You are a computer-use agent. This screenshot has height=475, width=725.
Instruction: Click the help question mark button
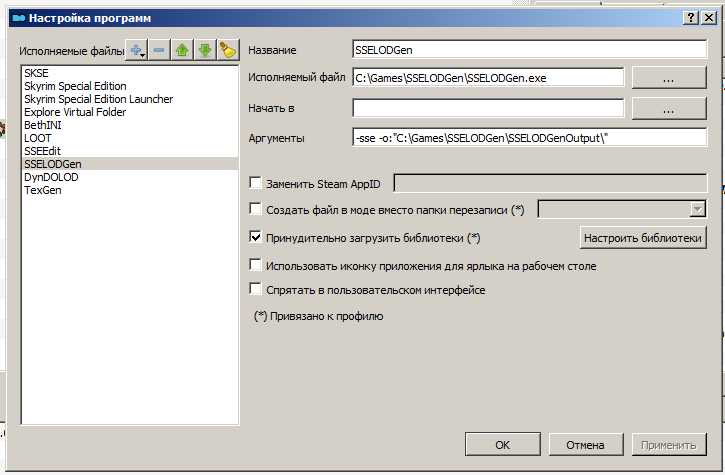[690, 18]
